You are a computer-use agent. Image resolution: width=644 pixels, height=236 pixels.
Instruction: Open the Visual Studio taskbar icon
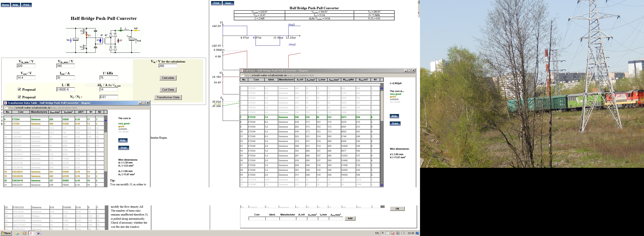[x=39, y=233]
